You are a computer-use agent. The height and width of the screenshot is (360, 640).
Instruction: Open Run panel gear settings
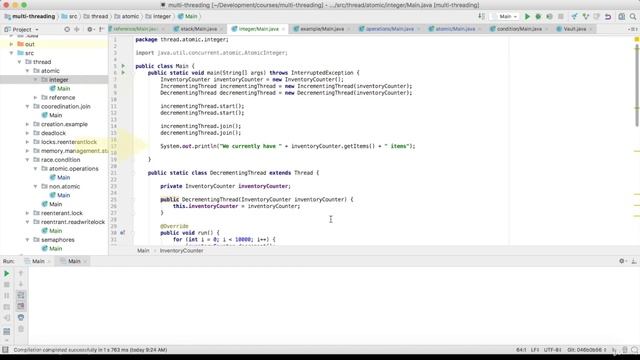click(x=622, y=261)
